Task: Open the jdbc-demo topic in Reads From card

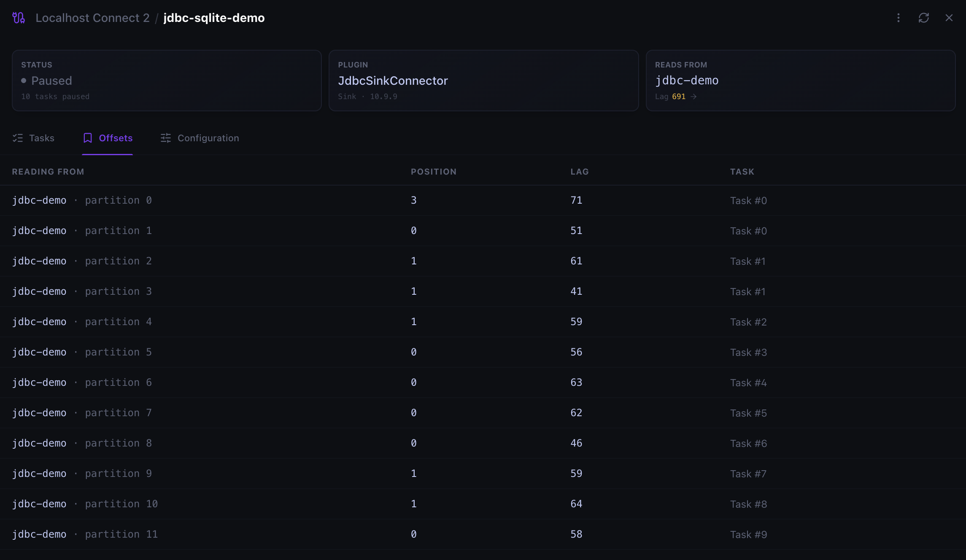Action: [687, 81]
